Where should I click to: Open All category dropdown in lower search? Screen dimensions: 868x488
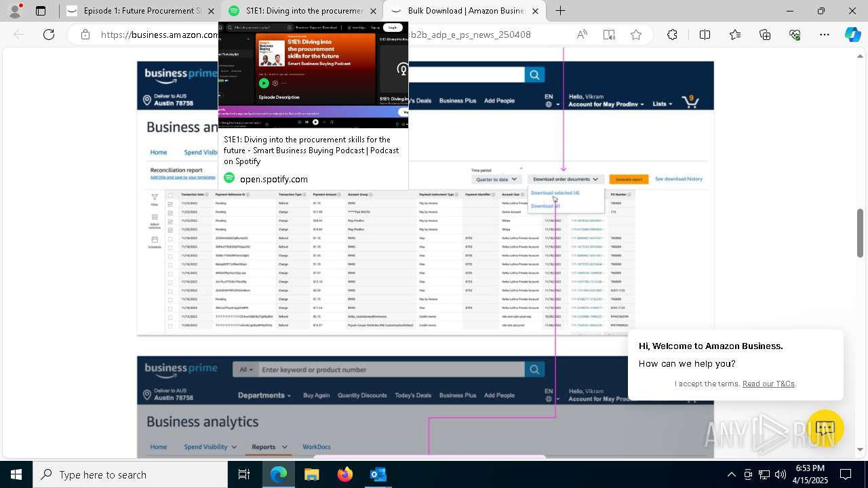click(245, 369)
